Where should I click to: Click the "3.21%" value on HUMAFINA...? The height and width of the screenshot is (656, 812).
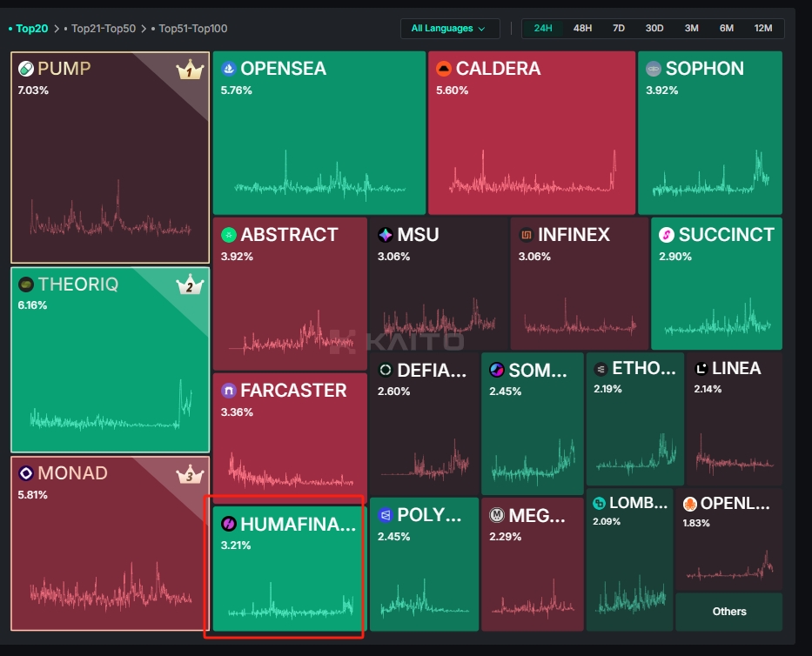pyautogui.click(x=236, y=546)
